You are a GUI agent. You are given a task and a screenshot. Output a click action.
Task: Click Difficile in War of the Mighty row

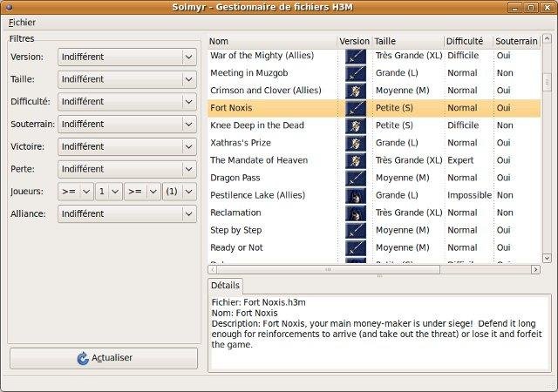pos(463,56)
